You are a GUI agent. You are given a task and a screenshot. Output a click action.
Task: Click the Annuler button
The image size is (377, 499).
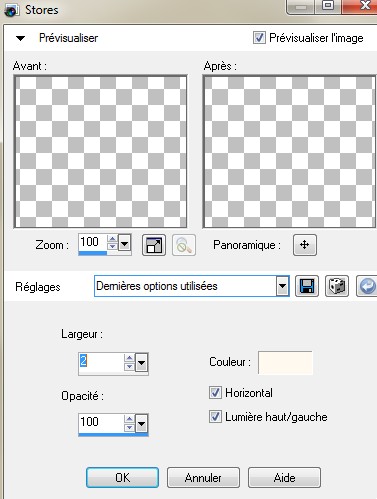[203, 477]
